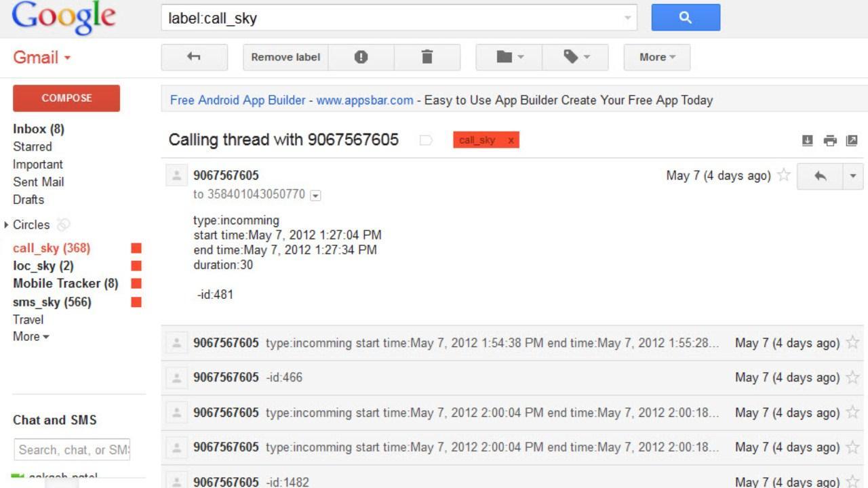Open Drafts

coord(28,199)
